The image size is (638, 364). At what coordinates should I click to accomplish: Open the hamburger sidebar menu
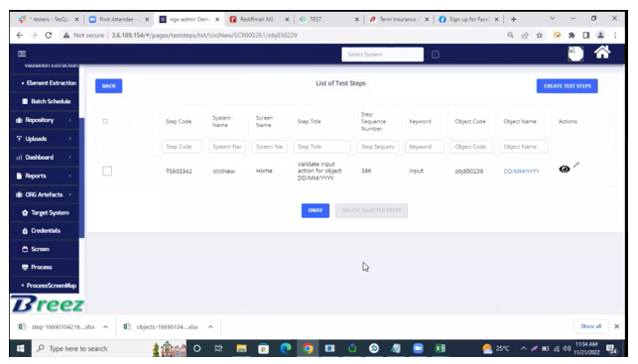(x=22, y=54)
